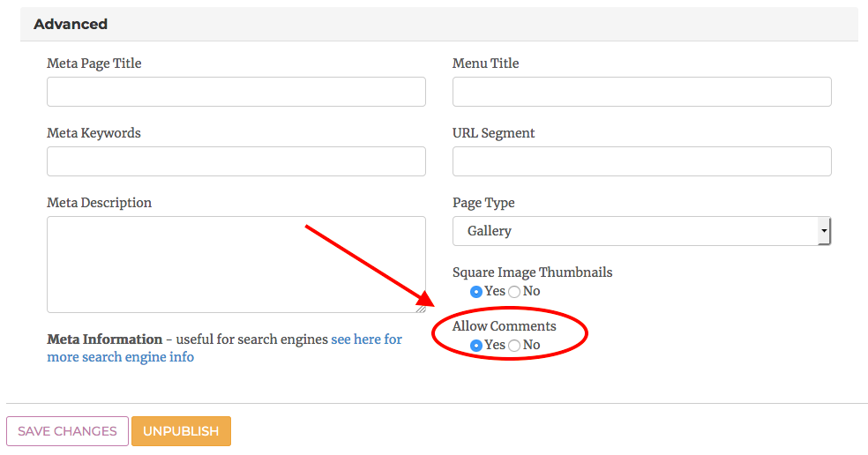This screenshot has width=868, height=455.
Task: Click the Page Type label
Action: click(483, 203)
